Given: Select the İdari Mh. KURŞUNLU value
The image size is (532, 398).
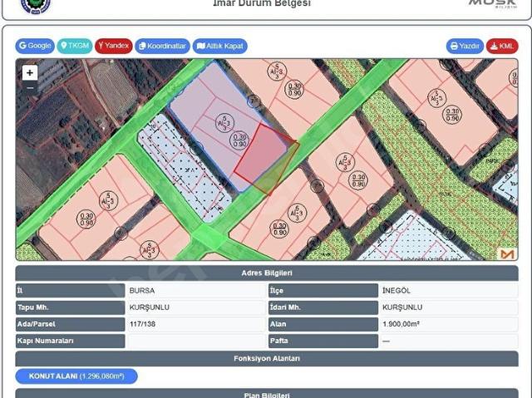Looking at the screenshot, I should (402, 307).
